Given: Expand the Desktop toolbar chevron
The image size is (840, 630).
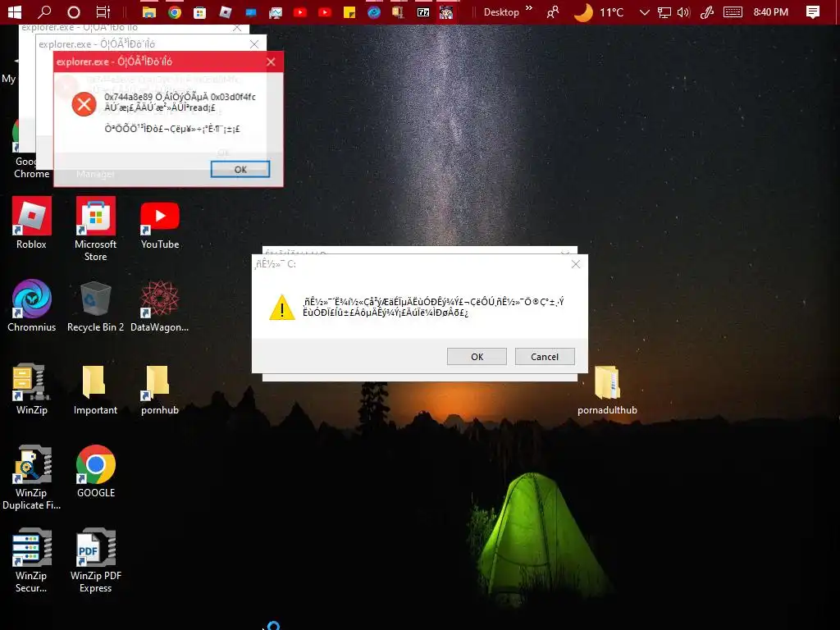Looking at the screenshot, I should pos(529,8).
